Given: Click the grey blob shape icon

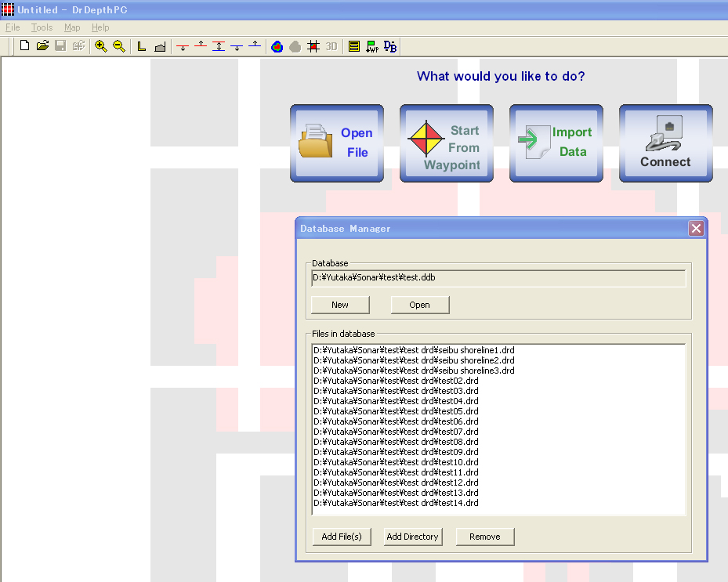Looking at the screenshot, I should [295, 46].
